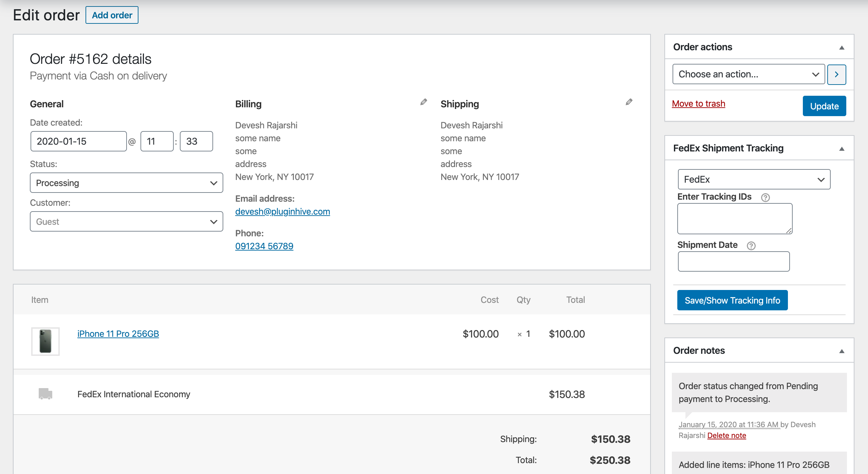
Task: Click iPhone product thumbnail image
Action: tap(45, 341)
